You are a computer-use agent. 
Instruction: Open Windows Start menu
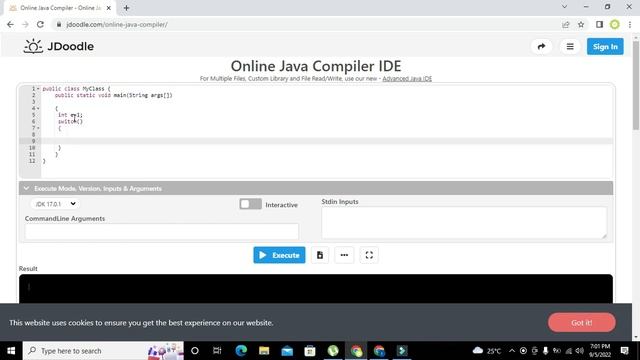coord(11,351)
